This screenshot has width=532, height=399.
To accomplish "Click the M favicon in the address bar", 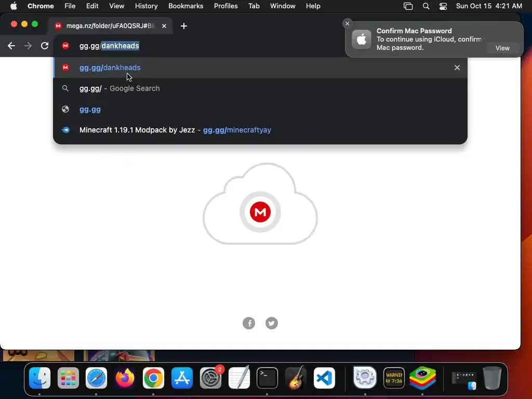I will tap(65, 46).
